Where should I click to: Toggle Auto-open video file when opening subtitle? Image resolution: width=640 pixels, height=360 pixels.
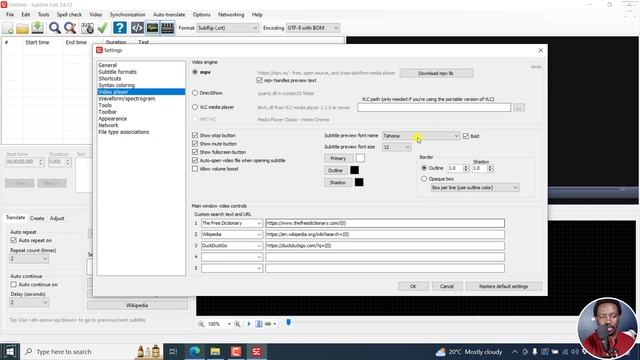click(195, 160)
